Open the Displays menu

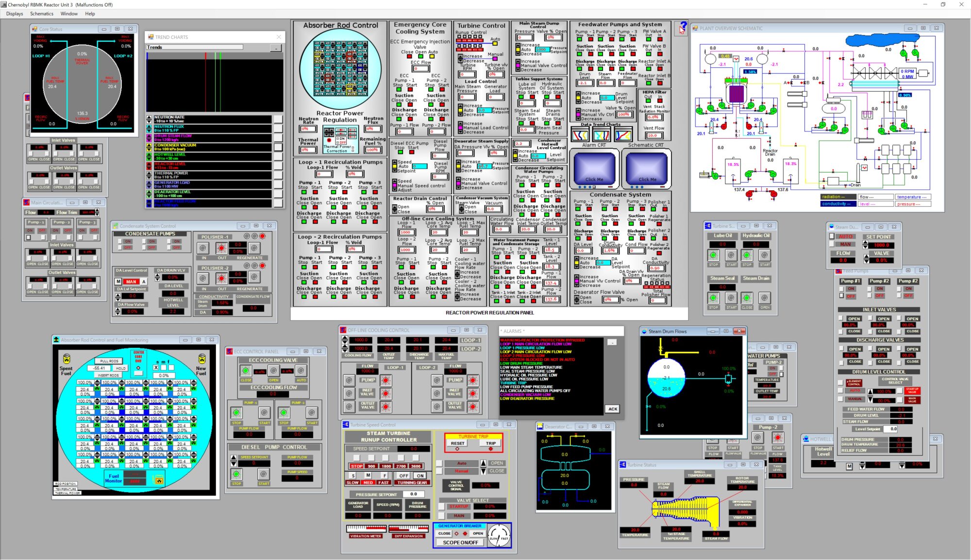tap(15, 14)
